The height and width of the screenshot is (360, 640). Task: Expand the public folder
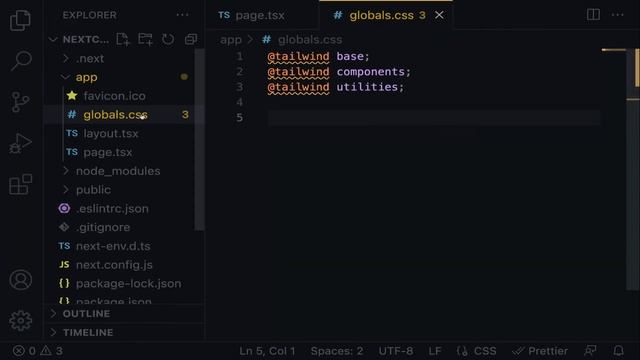click(x=93, y=190)
